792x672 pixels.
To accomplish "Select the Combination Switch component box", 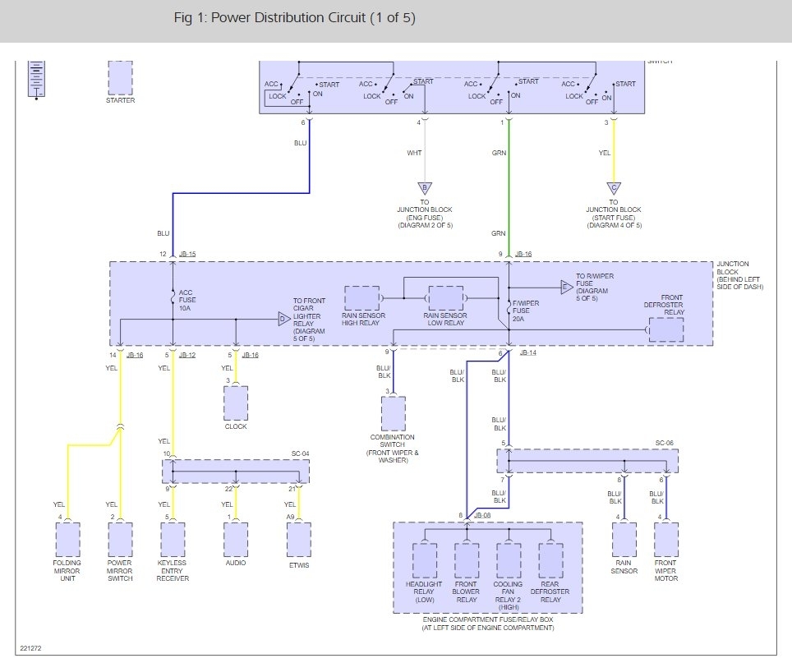I will click(x=394, y=413).
